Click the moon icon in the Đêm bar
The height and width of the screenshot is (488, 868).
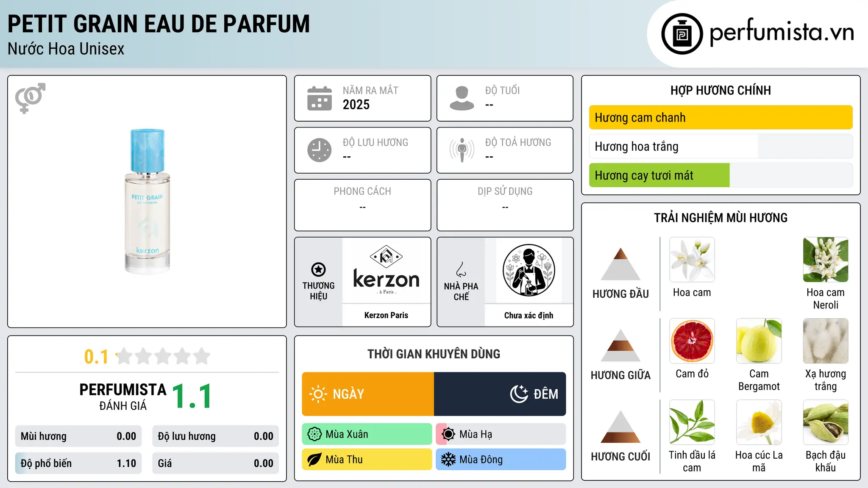[x=519, y=394]
